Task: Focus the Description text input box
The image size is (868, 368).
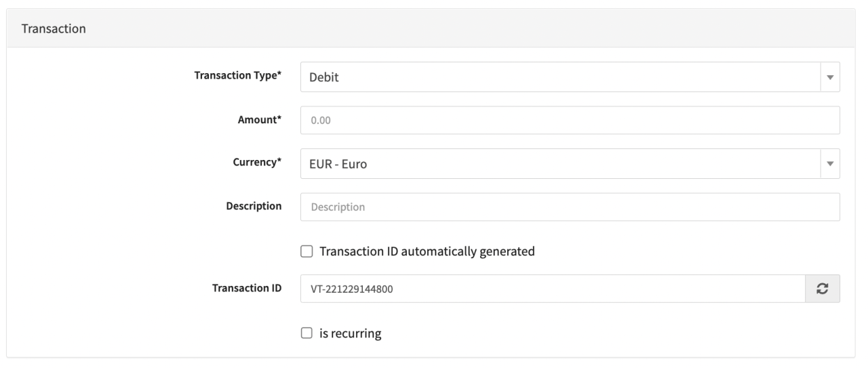Action: (x=570, y=207)
